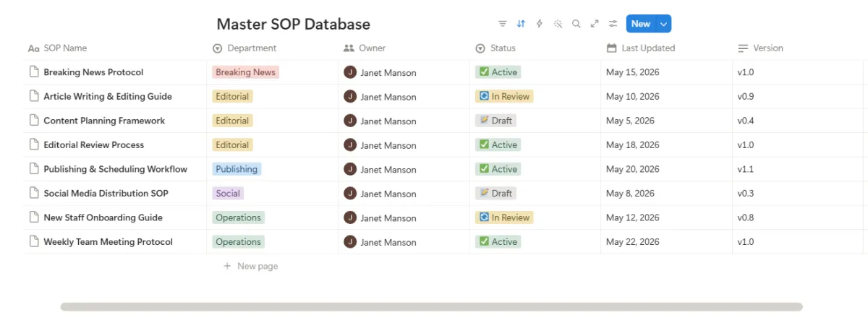Screen dimensions: 868x315
Task: Click the Breaking News department tag
Action: coord(245,72)
